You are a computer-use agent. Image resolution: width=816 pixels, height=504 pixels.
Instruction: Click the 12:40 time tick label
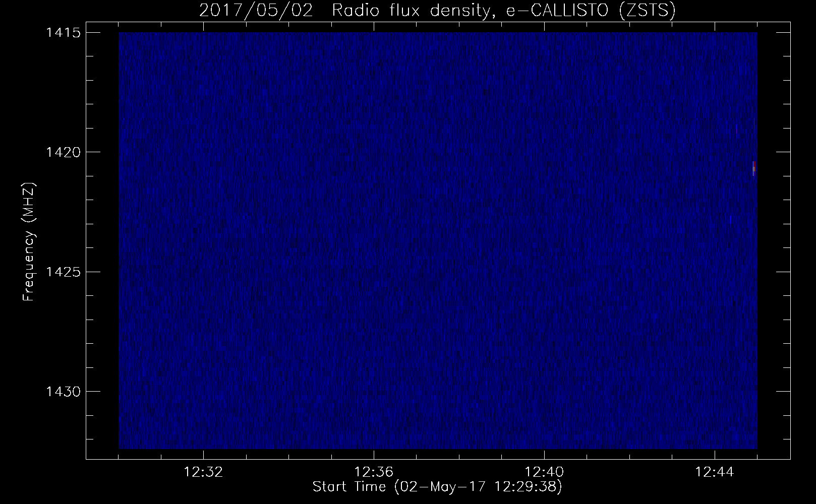[544, 472]
